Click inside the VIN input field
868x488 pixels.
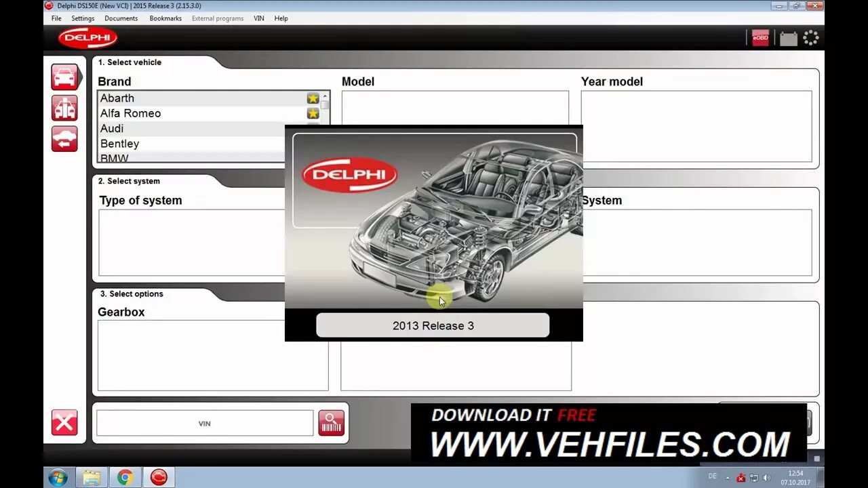205,423
